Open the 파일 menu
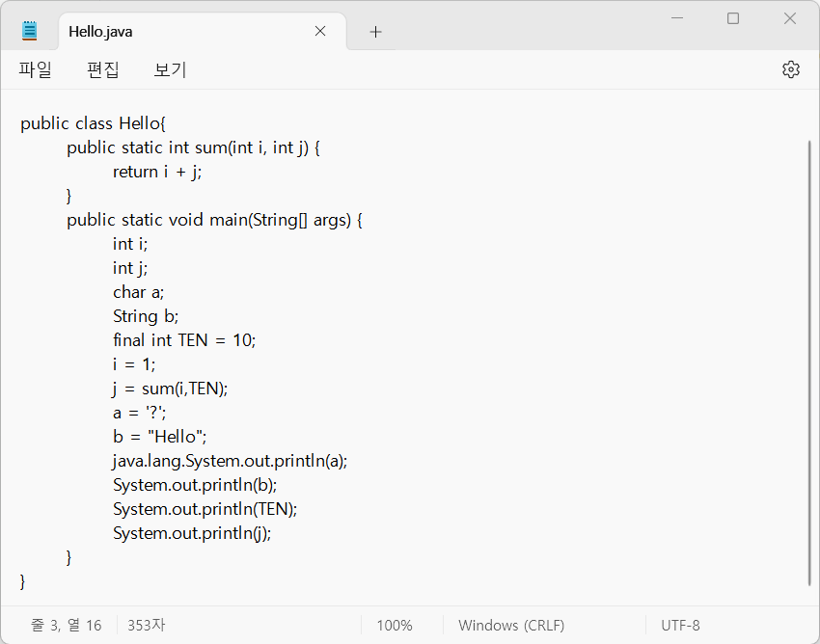820x644 pixels. click(x=35, y=69)
